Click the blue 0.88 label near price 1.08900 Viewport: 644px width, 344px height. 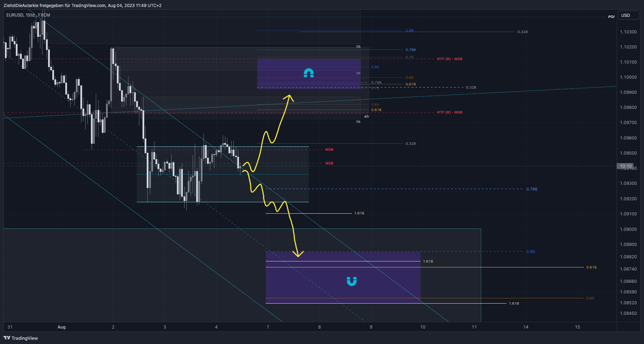tap(531, 252)
